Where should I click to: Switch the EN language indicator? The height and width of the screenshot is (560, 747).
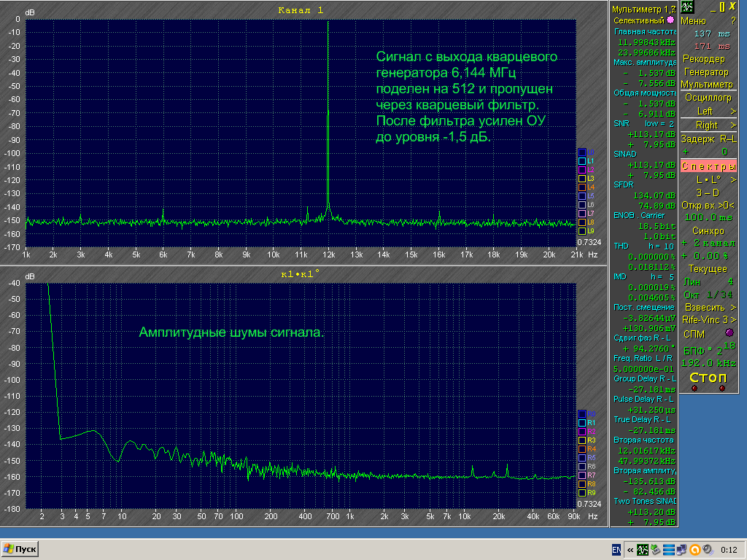tap(616, 550)
